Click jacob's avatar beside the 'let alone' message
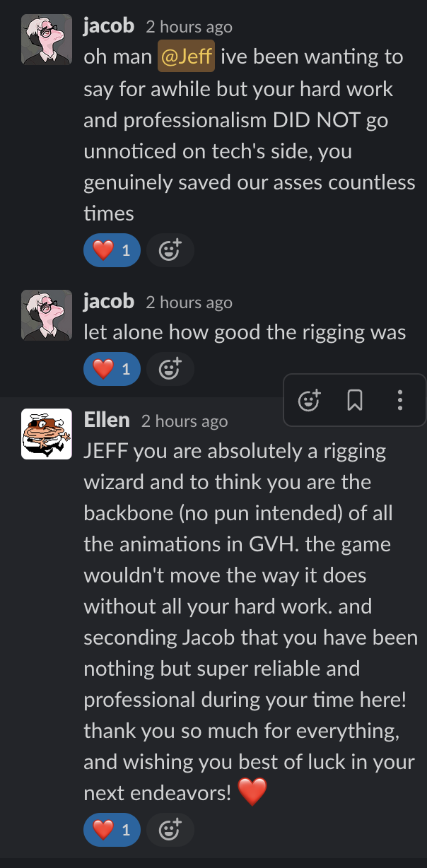 47,315
